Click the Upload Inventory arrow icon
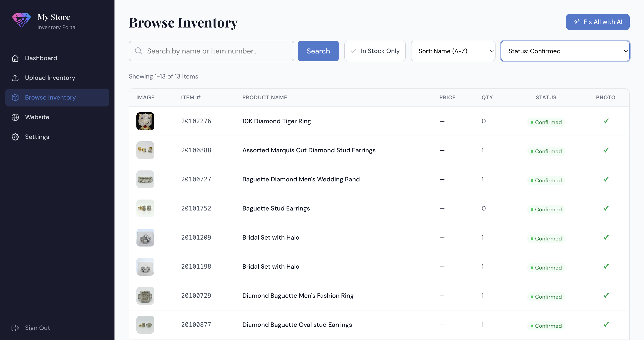This screenshot has width=644, height=340. pos(15,78)
